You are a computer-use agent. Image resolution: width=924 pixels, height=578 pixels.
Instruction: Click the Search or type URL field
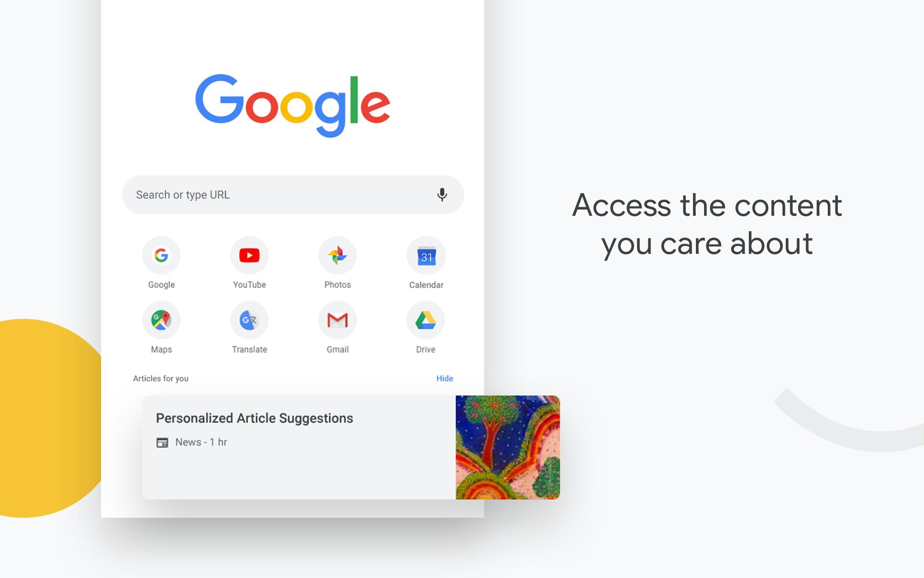[x=293, y=195]
